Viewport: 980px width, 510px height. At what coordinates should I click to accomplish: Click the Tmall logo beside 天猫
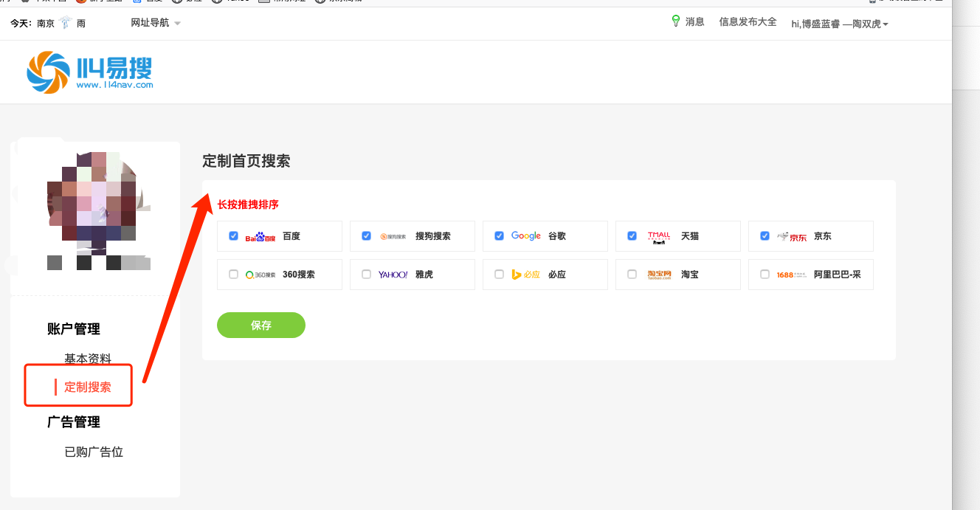coord(659,236)
